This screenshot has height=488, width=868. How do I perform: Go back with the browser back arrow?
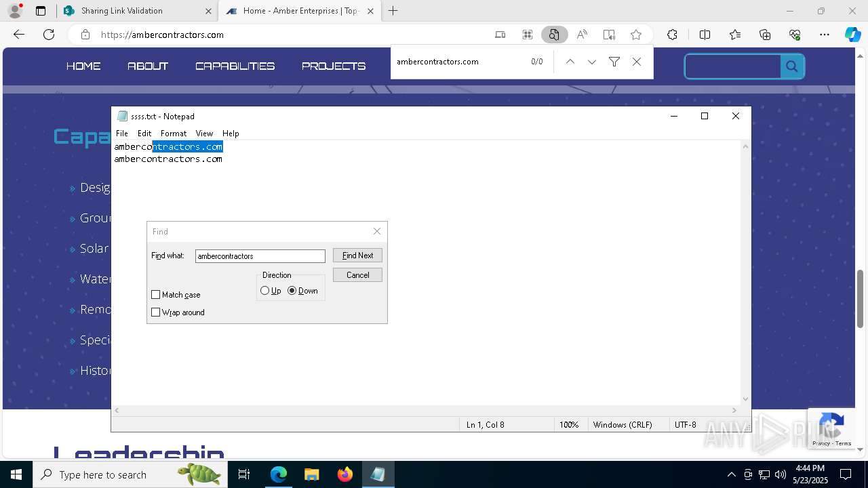(x=19, y=35)
